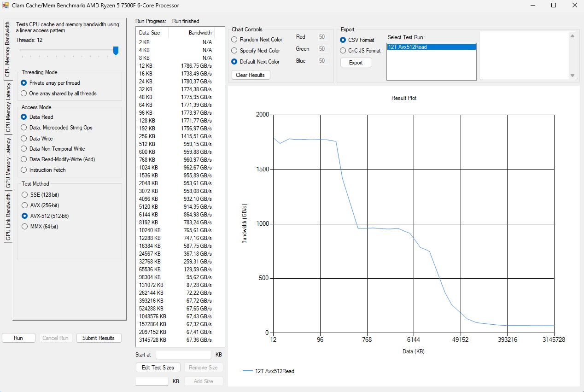Select the 256 KB result row
584x392 pixels.
pos(175,136)
